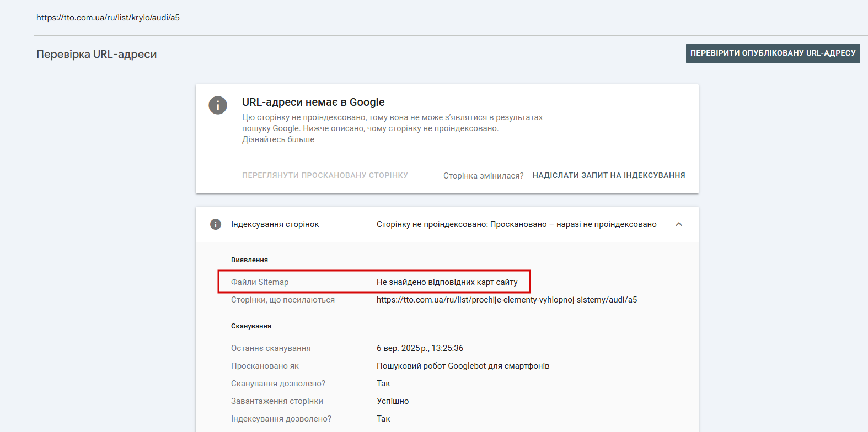Click the 'Успішно' page fetch value
Image resolution: width=868 pixels, height=432 pixels.
[x=393, y=401]
